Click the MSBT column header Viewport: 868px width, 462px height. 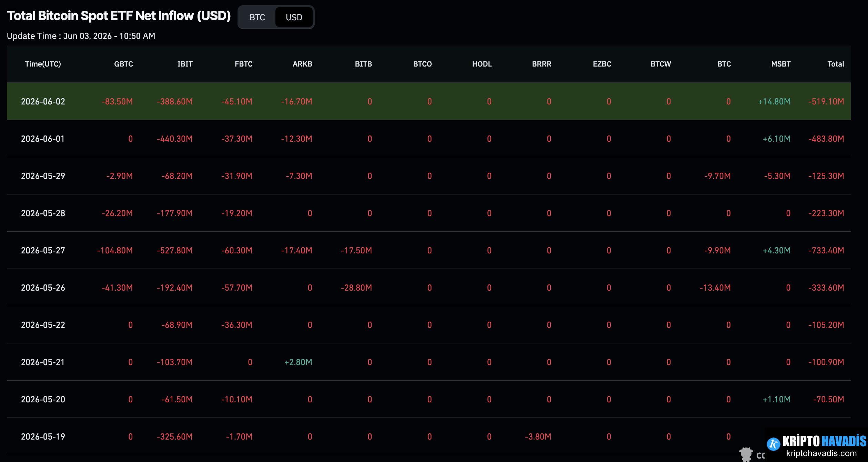click(x=781, y=64)
